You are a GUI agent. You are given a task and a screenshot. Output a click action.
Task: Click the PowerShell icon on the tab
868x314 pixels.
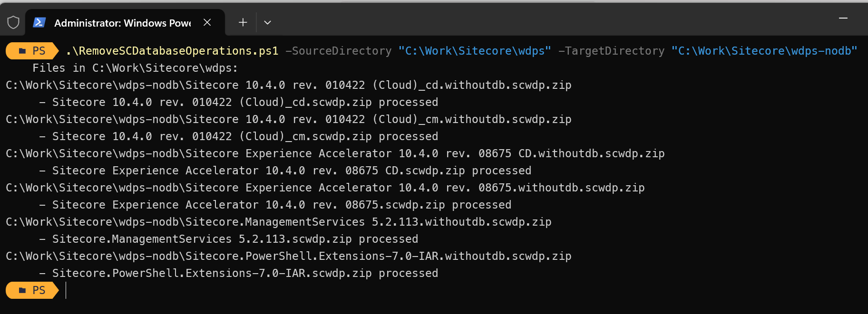[39, 22]
